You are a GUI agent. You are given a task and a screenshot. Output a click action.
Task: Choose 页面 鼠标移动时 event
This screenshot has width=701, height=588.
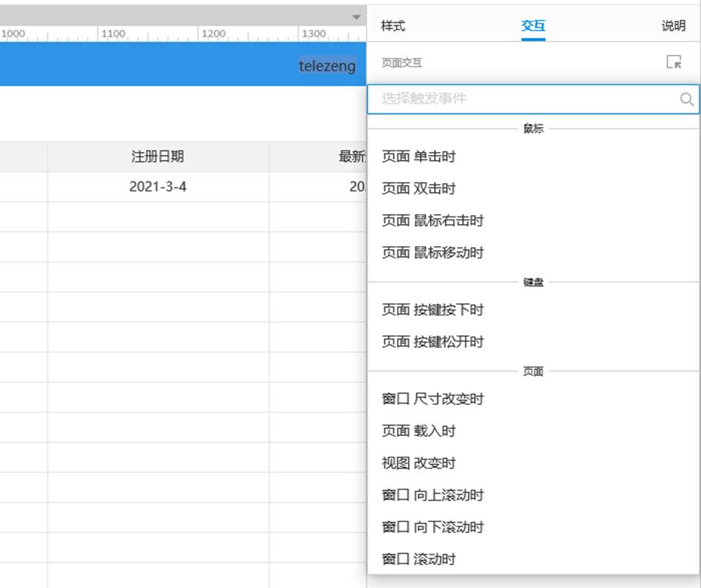click(533, 253)
